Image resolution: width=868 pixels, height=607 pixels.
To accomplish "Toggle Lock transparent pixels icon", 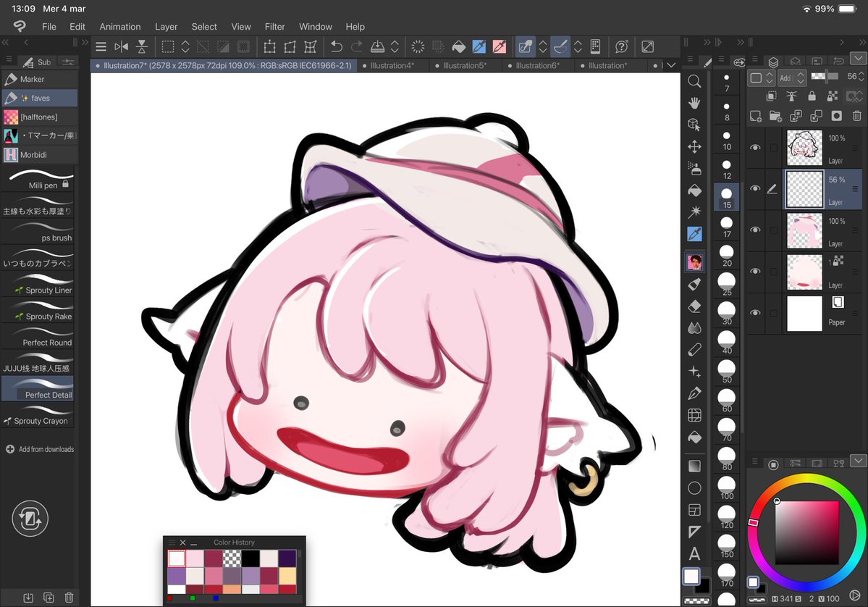I will [832, 96].
